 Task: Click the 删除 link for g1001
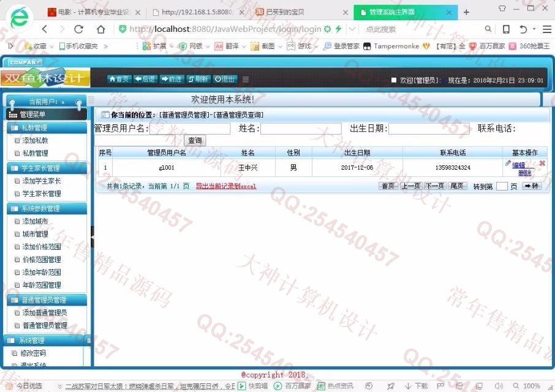[524, 173]
